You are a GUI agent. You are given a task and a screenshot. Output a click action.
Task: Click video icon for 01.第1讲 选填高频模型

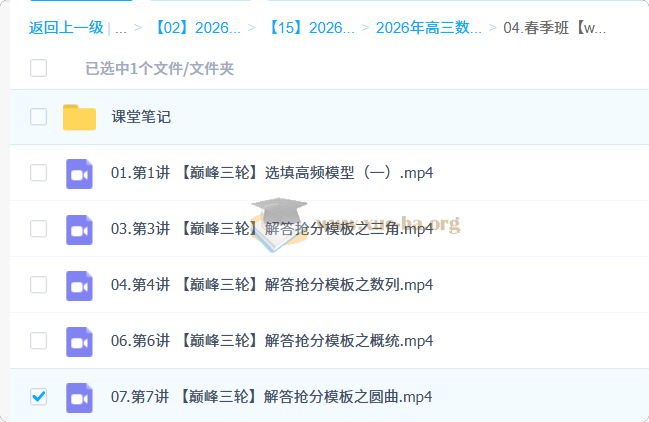[79, 173]
